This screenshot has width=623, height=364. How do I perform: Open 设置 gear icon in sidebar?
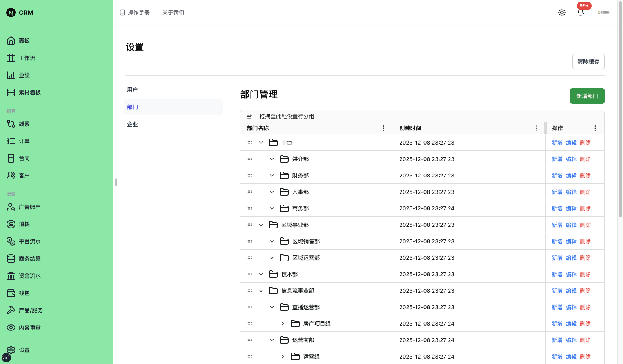coord(11,350)
